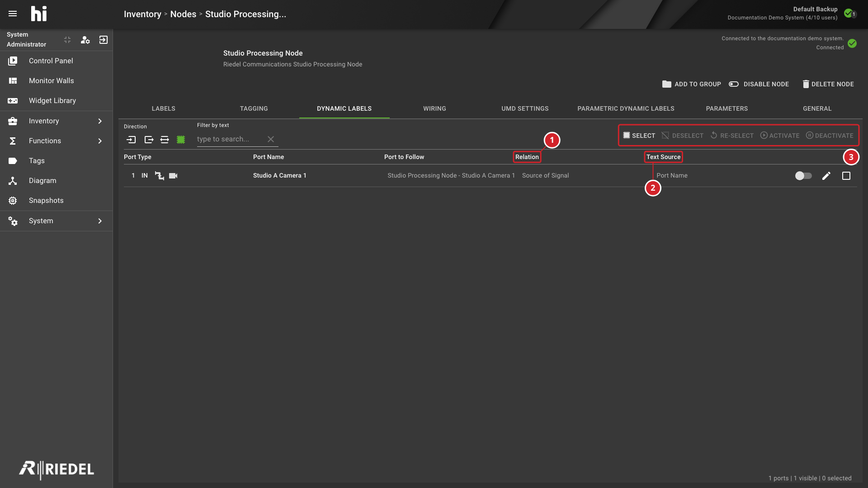Open PARAMETRIC DYNAMIC LABELS tab
The width and height of the screenshot is (868, 488).
coord(626,108)
